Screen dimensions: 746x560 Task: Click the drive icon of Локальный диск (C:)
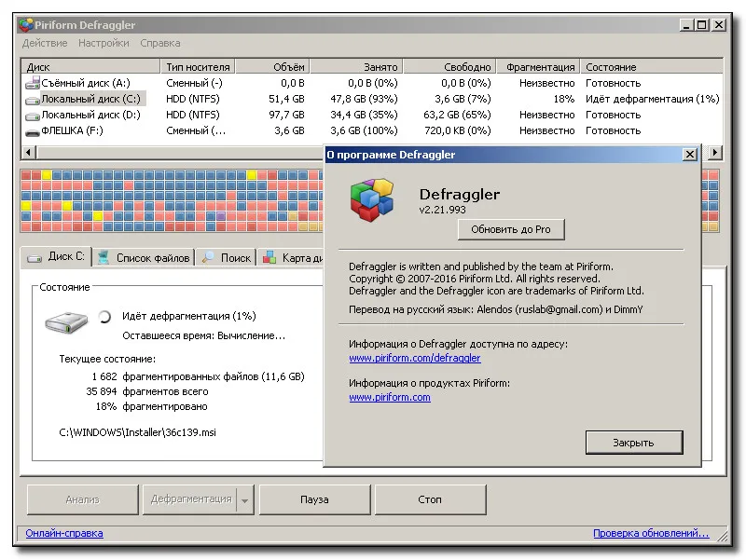(x=33, y=100)
